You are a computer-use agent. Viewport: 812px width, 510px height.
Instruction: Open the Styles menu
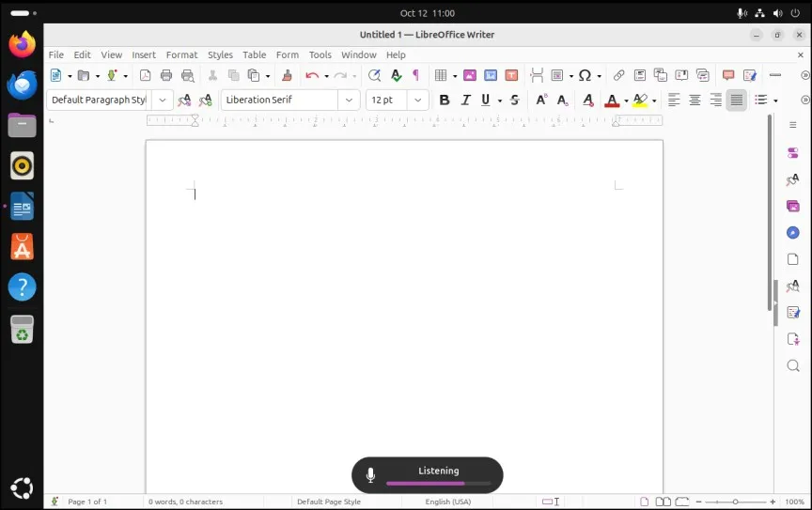pyautogui.click(x=220, y=54)
